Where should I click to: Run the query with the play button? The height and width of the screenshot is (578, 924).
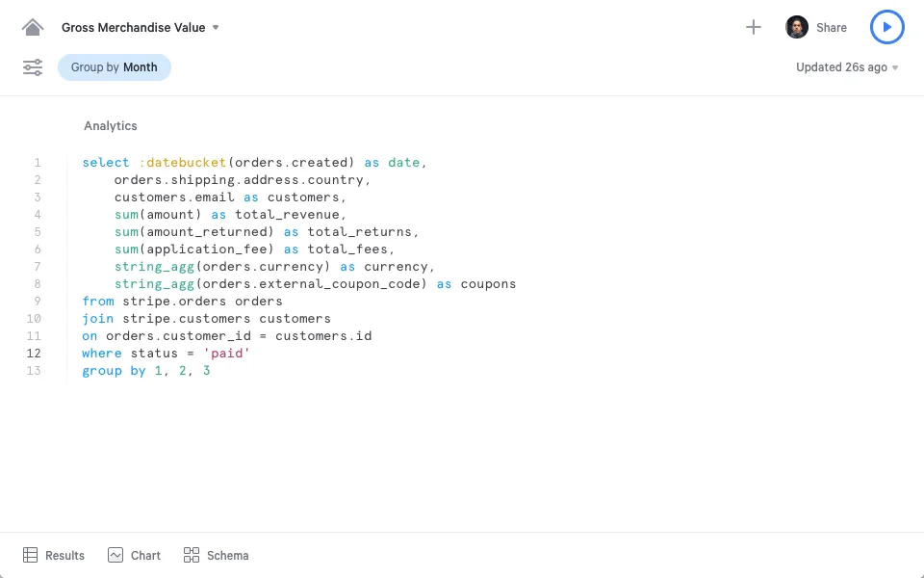pos(887,27)
